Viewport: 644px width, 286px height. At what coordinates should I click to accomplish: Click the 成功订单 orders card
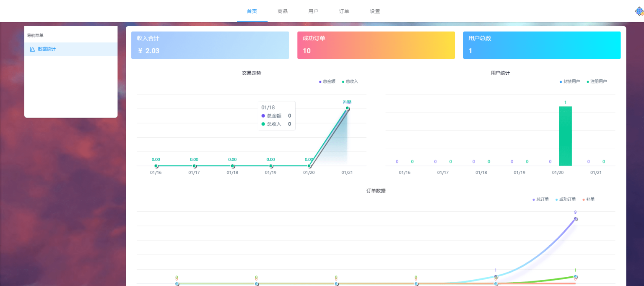[376, 45]
